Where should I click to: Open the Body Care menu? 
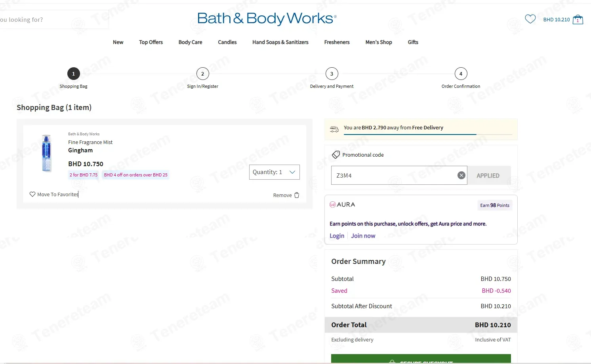(190, 42)
